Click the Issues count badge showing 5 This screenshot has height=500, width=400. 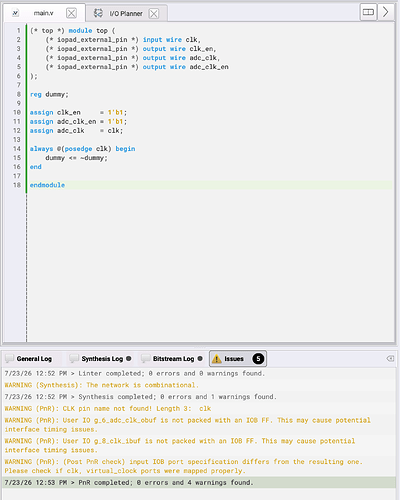click(258, 359)
